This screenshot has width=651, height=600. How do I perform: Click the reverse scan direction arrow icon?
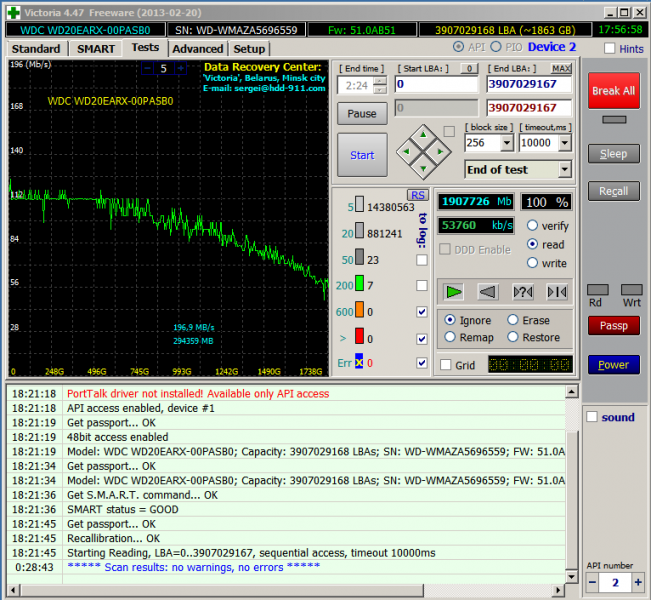(488, 291)
